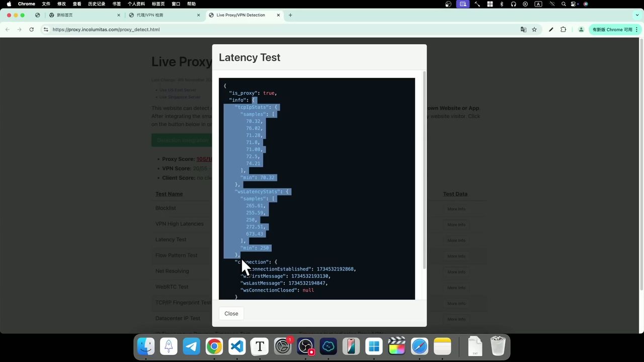644x362 pixels.
Task: Close the Latency Test dialog
Action: click(x=231, y=313)
